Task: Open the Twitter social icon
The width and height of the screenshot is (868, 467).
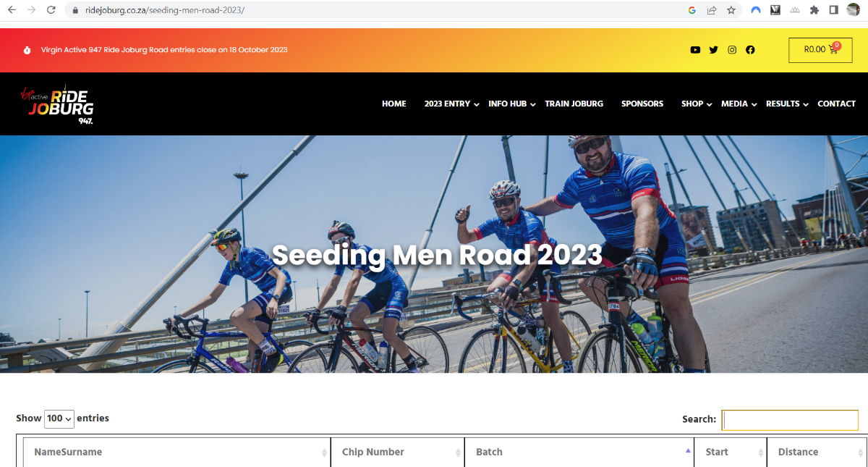Action: tap(714, 50)
